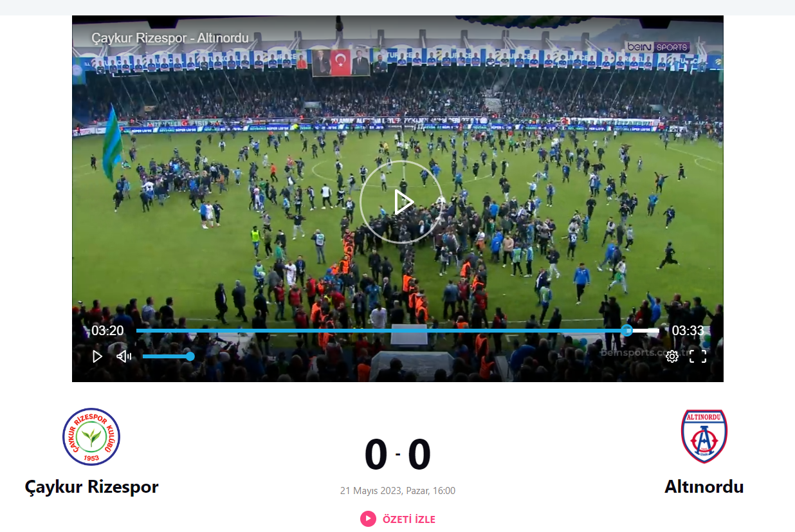Open video settings via the gear icon
795x532 pixels.
click(x=672, y=356)
